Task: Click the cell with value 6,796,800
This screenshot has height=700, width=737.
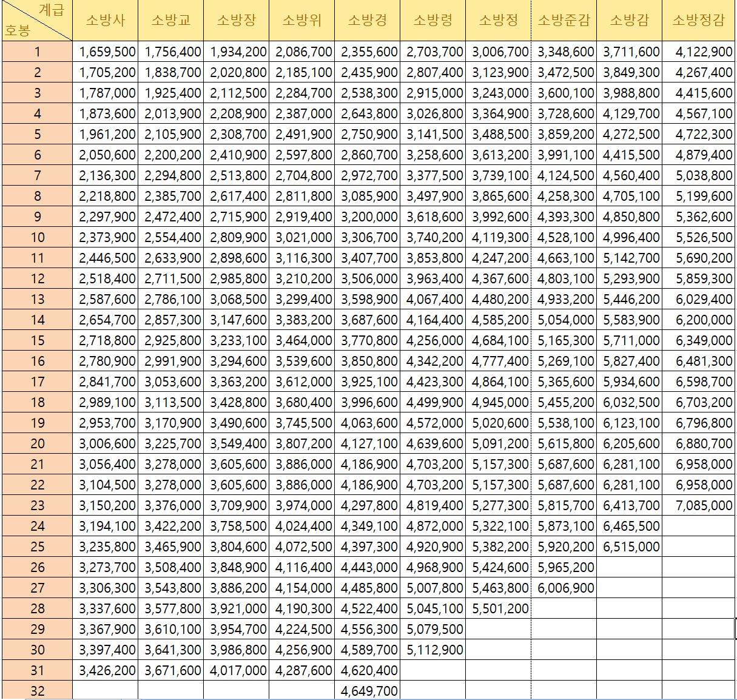Action: [698, 423]
